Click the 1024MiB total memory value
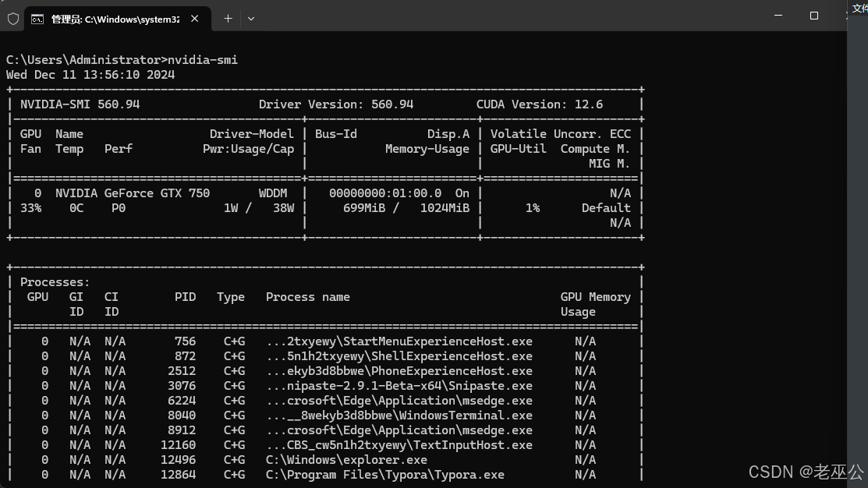 pyautogui.click(x=445, y=208)
